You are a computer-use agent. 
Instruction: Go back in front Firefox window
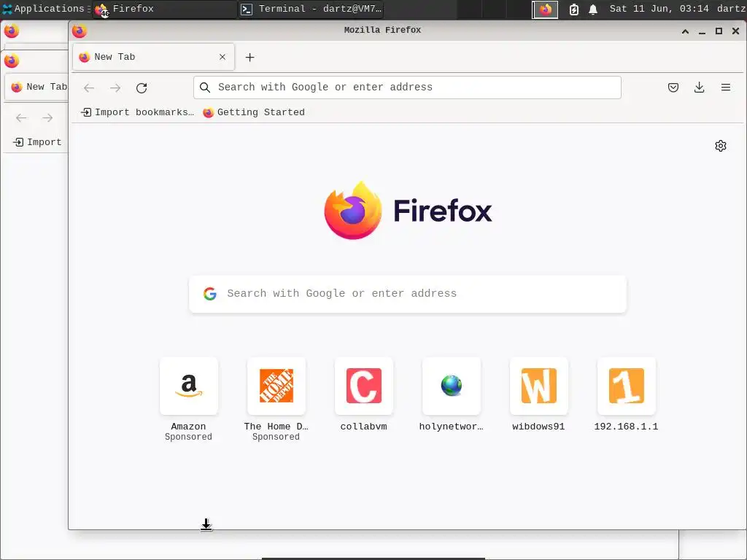click(89, 88)
